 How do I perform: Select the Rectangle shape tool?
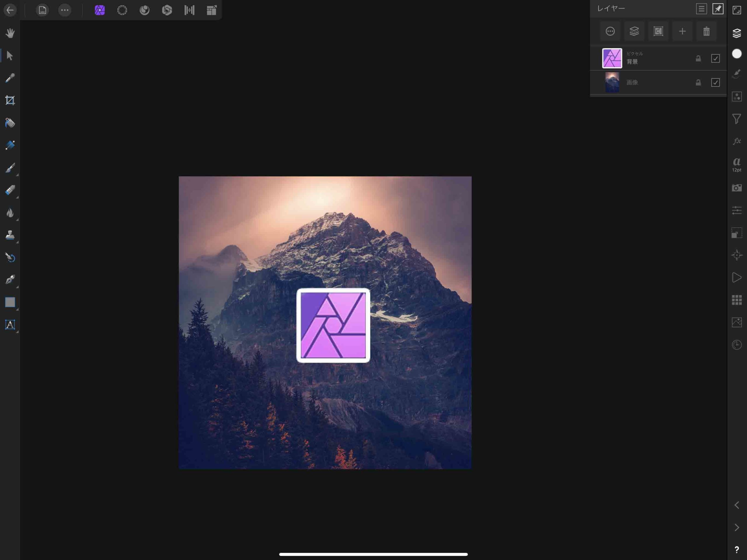[10, 302]
